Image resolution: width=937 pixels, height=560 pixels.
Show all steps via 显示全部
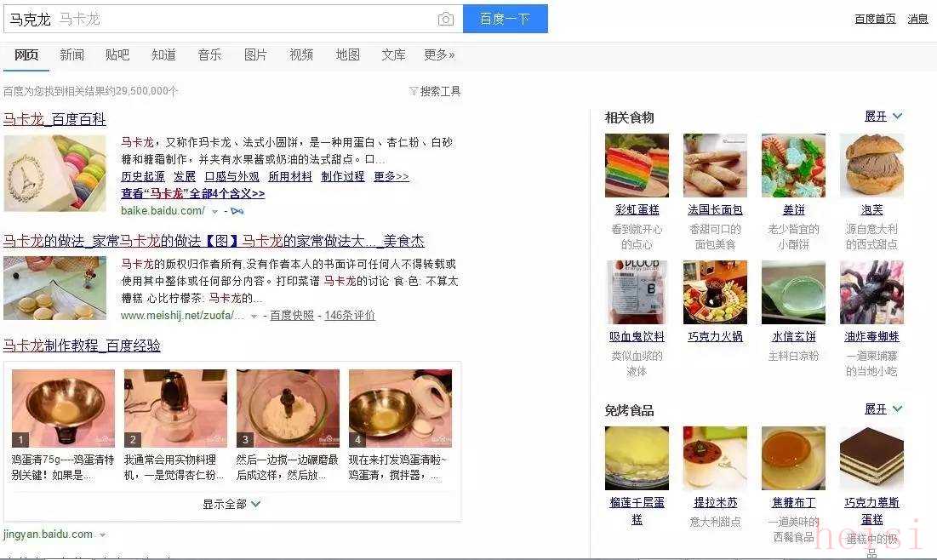point(231,504)
